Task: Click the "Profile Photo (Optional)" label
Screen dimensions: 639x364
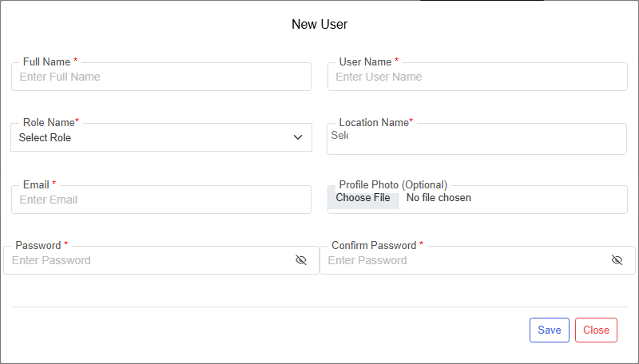Action: [x=393, y=185]
